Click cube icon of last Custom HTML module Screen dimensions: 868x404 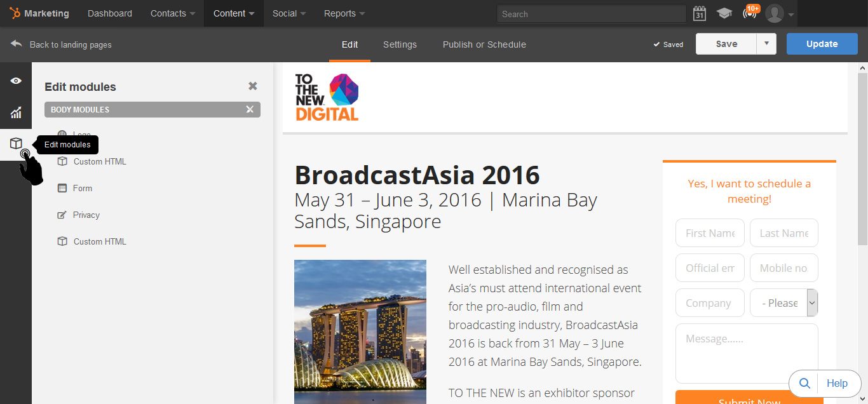[x=62, y=241]
